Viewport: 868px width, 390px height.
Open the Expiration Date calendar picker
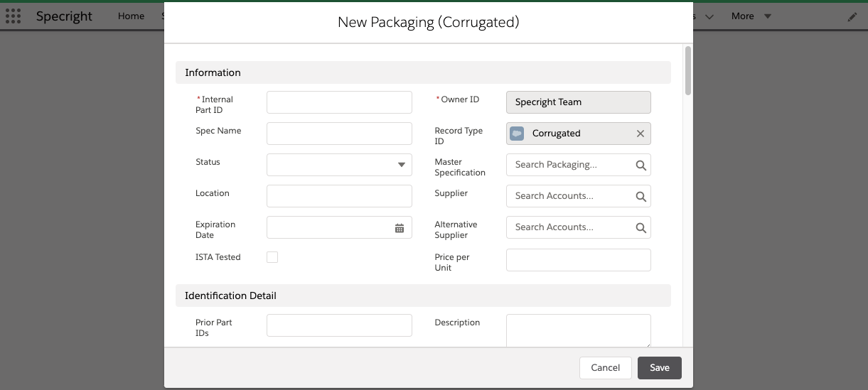[x=400, y=228]
